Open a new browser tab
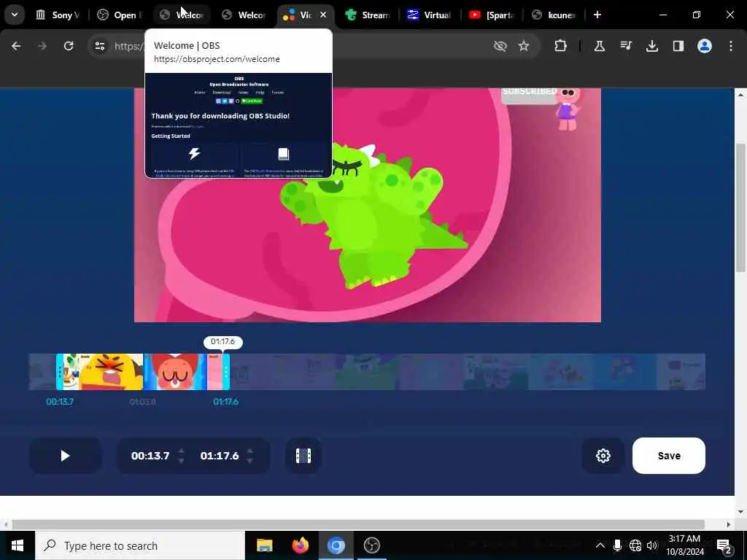Viewport: 747px width, 560px height. coord(597,15)
